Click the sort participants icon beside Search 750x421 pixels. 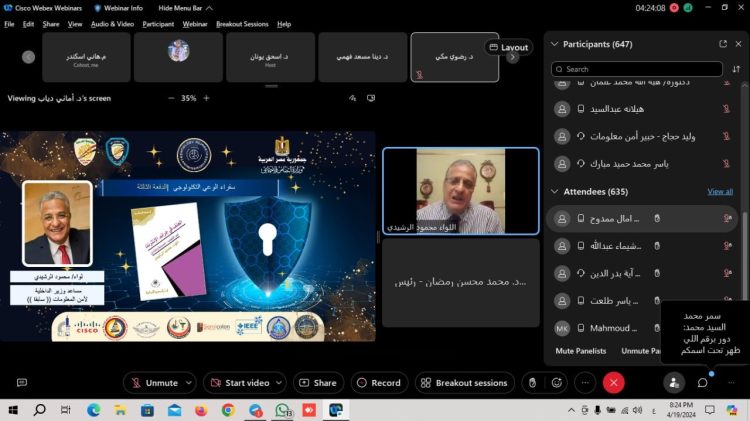point(736,69)
